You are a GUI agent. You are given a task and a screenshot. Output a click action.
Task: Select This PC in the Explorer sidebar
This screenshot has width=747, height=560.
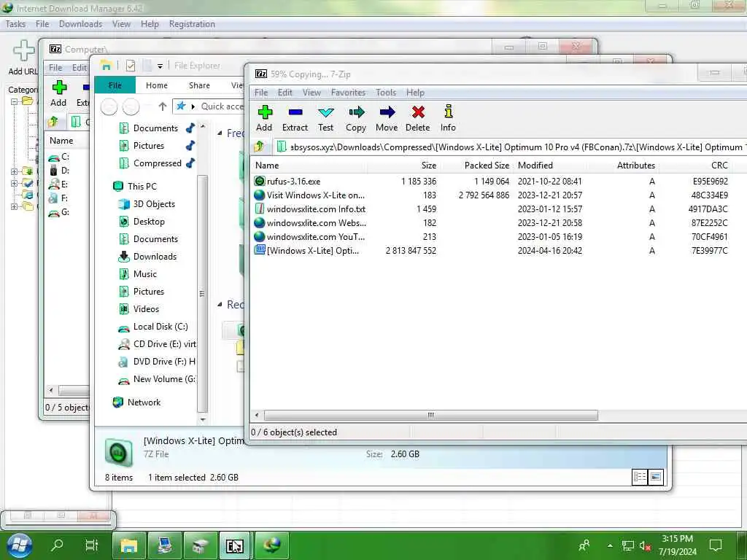(135, 186)
